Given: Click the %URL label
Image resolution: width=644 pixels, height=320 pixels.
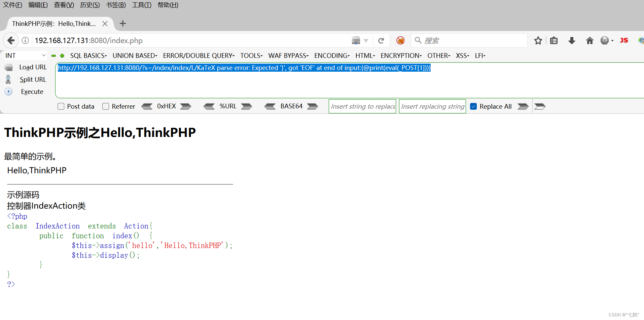Looking at the screenshot, I should pos(228,106).
